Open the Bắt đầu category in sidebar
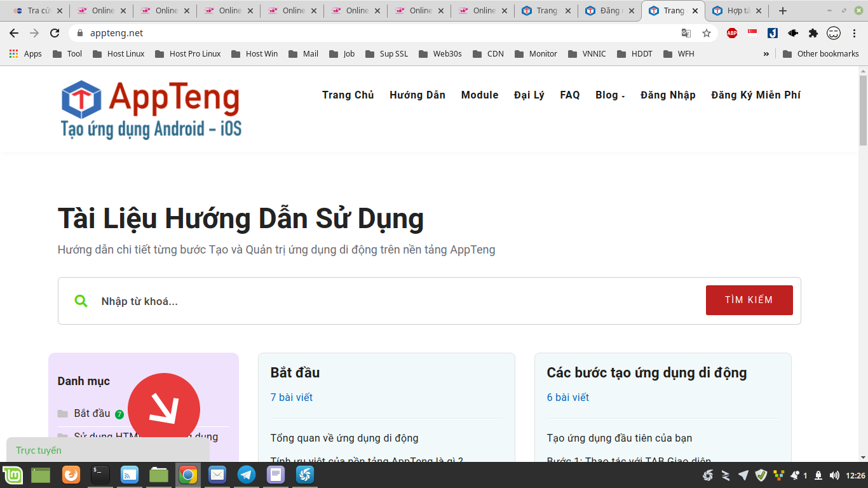The image size is (868, 488). 92,413
